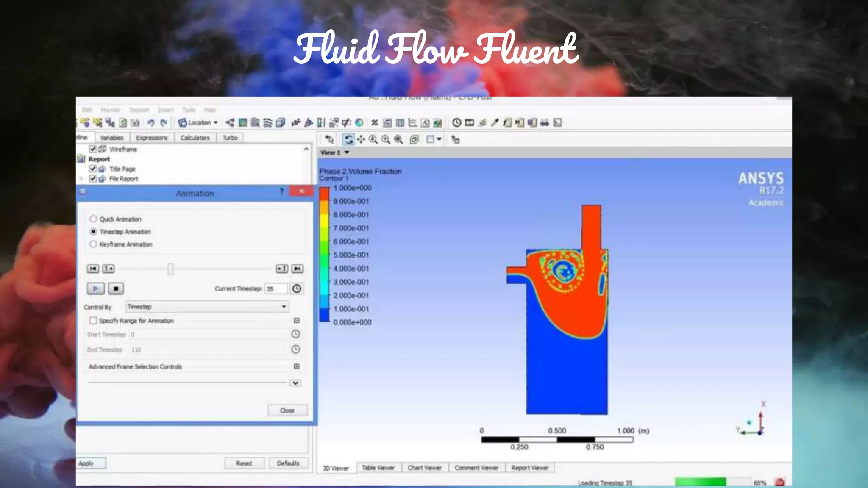Click the Defaults button
This screenshot has width=868, height=488.
coord(288,463)
